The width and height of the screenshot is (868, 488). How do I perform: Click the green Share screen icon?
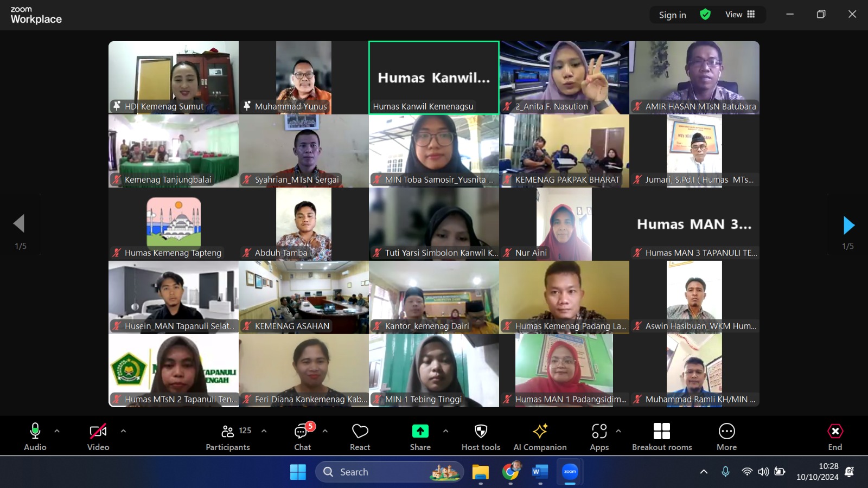pos(420,431)
